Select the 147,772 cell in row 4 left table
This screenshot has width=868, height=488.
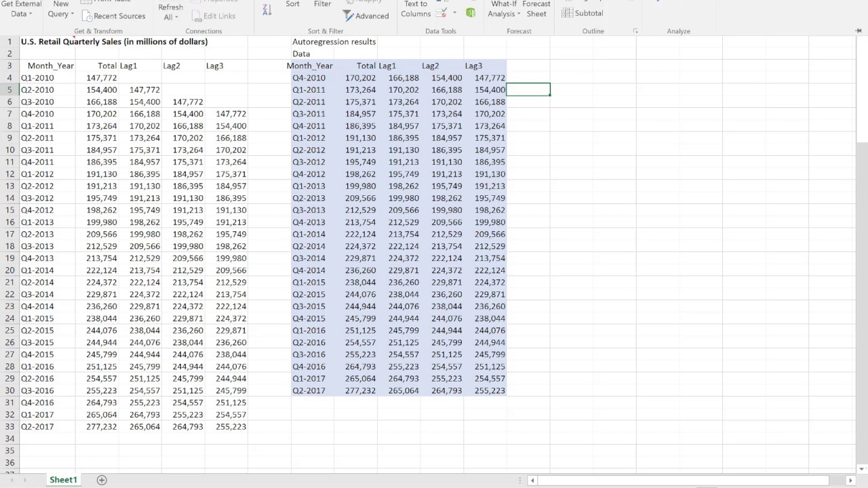(x=102, y=78)
